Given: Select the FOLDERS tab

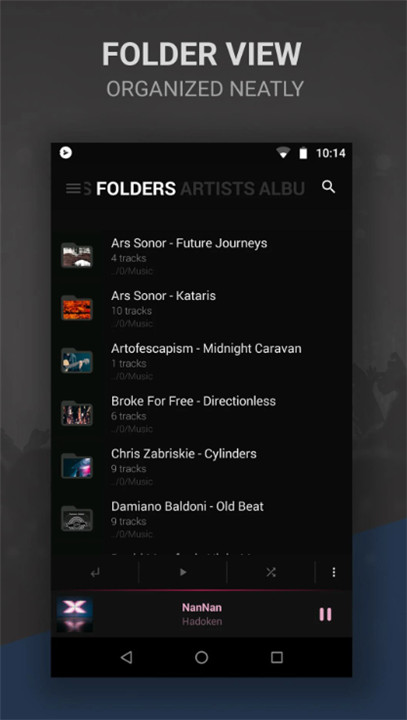Looking at the screenshot, I should click(136, 188).
